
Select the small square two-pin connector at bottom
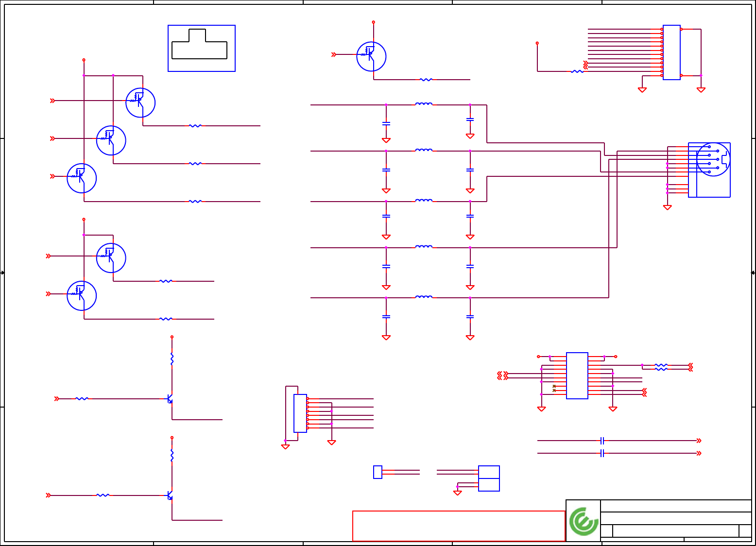pyautogui.click(x=378, y=472)
